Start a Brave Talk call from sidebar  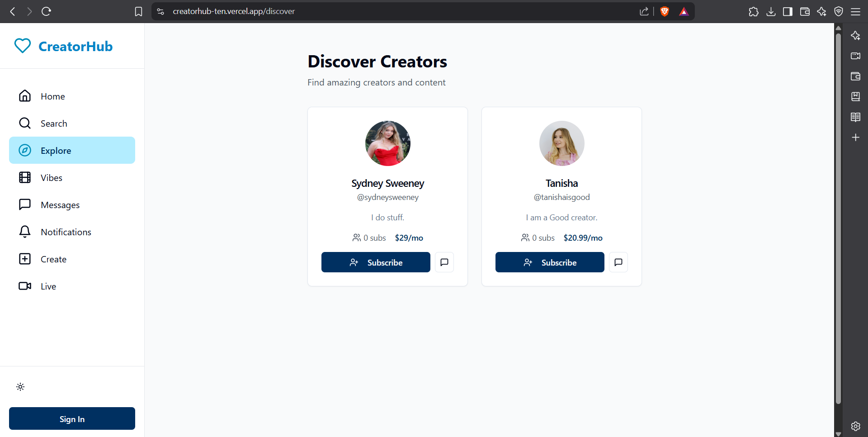click(x=856, y=56)
